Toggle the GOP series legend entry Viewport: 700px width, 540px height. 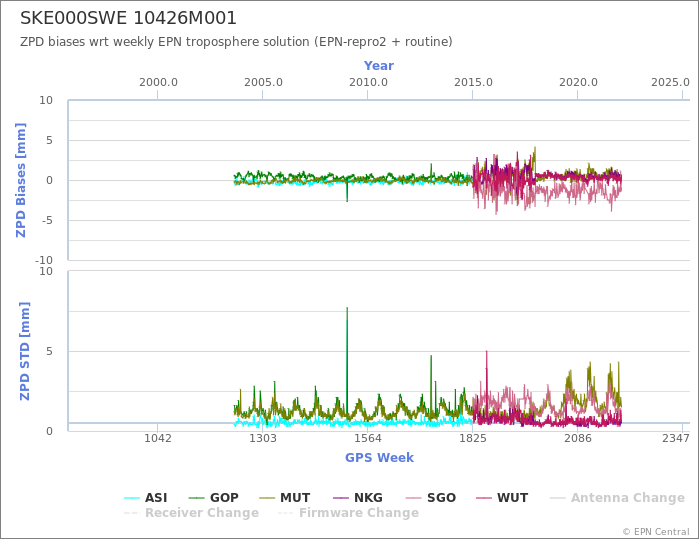[214, 498]
